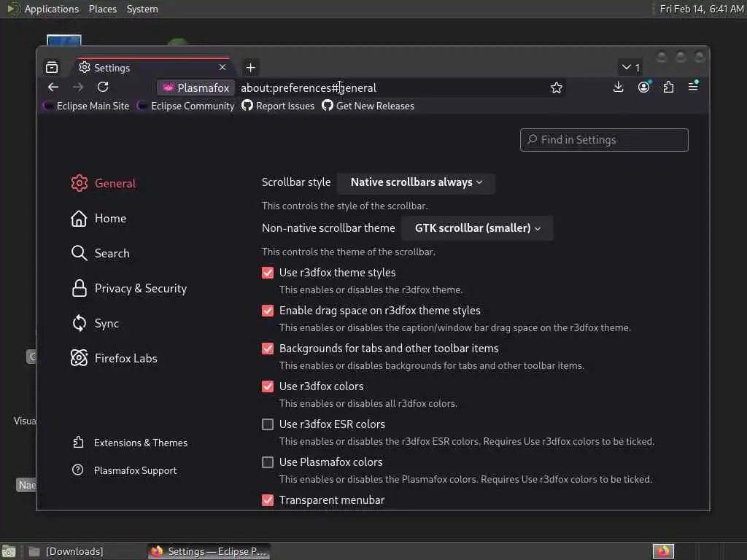Open the Scrollbar style dropdown

[416, 183]
